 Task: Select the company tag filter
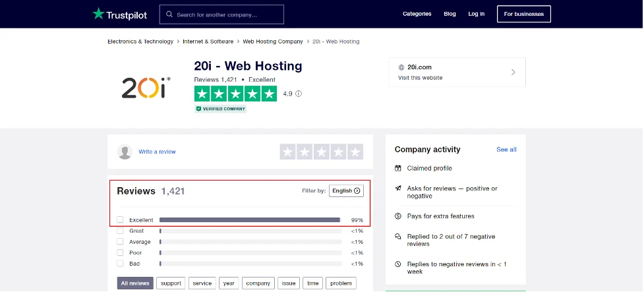258,283
